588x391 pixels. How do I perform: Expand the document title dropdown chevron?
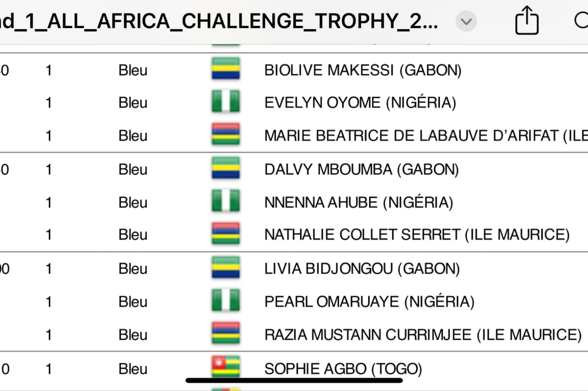point(466,21)
